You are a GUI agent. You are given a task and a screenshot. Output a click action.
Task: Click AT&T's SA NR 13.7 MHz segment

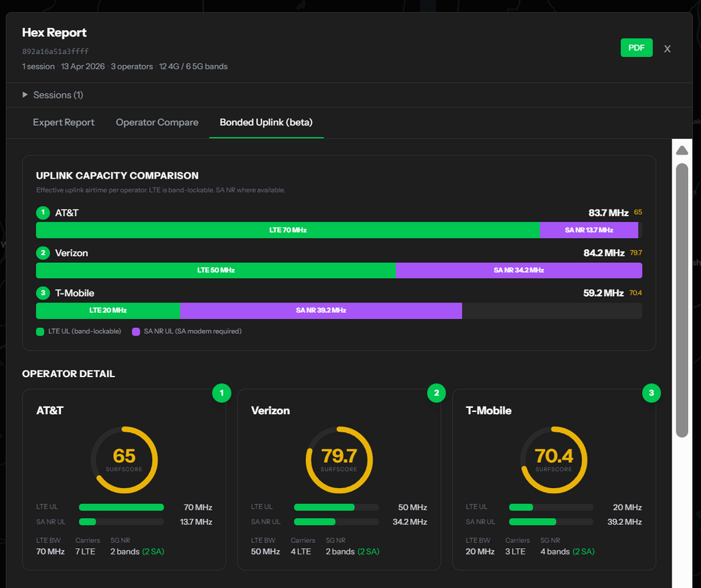click(x=589, y=230)
